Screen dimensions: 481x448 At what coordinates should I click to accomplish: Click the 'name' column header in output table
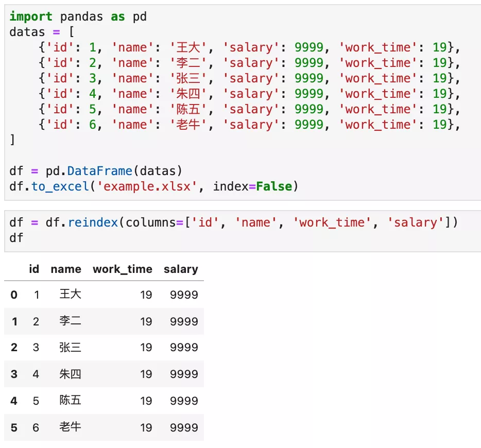(x=66, y=269)
